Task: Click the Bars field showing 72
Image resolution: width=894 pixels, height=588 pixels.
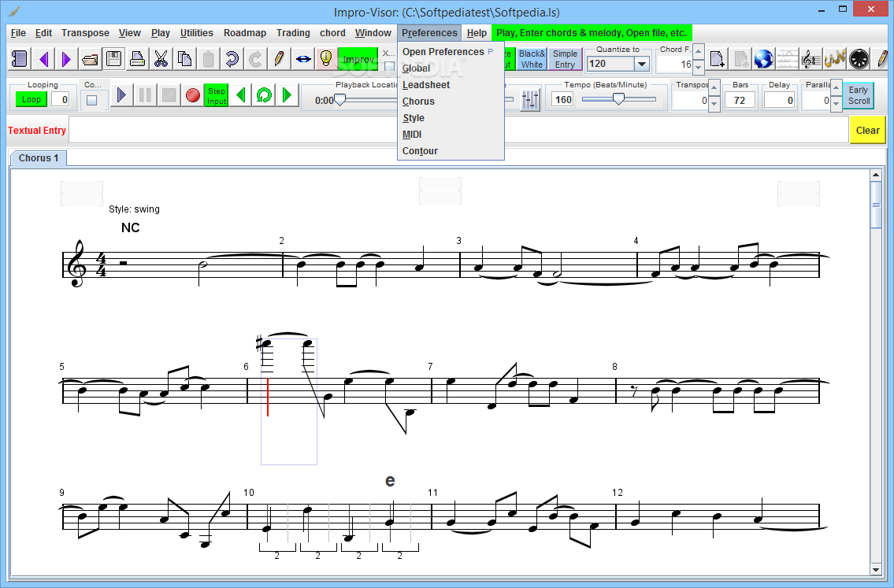Action: pos(740,100)
